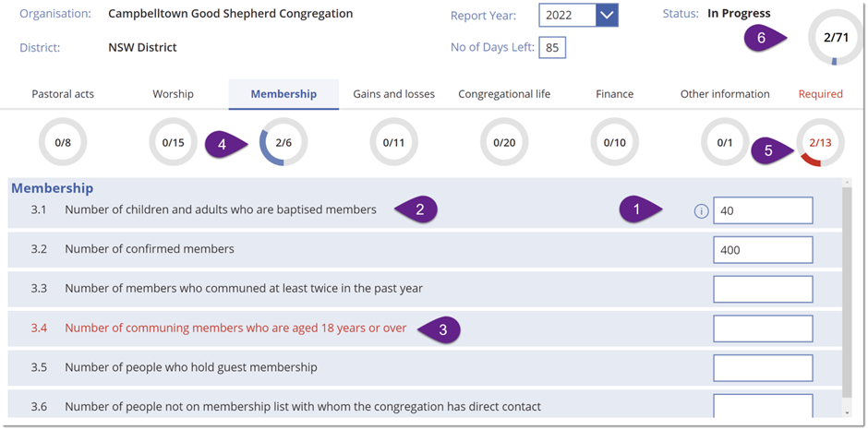The width and height of the screenshot is (868, 430).
Task: Switch to the Pastoral acts tab
Action: click(x=63, y=94)
